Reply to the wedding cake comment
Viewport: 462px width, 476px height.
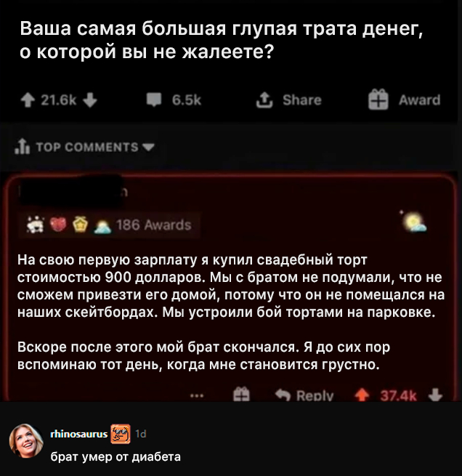[304, 395]
